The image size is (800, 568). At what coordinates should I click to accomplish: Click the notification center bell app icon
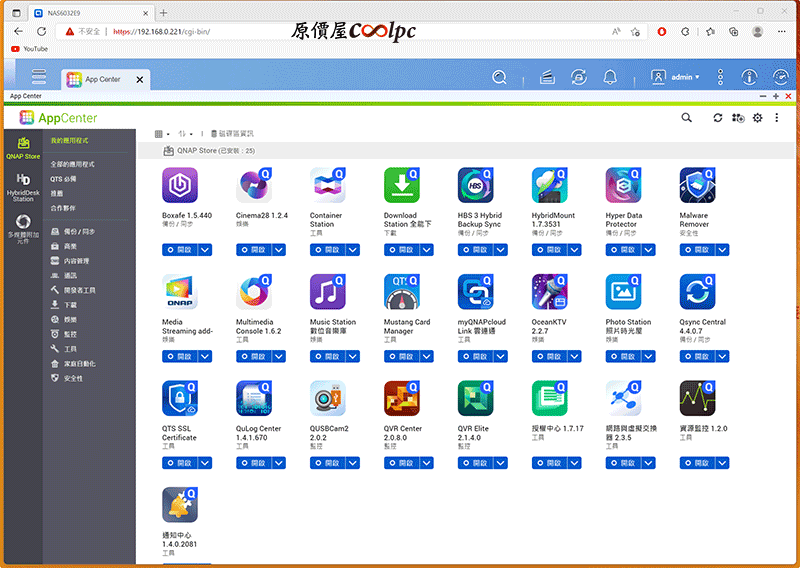pos(180,505)
